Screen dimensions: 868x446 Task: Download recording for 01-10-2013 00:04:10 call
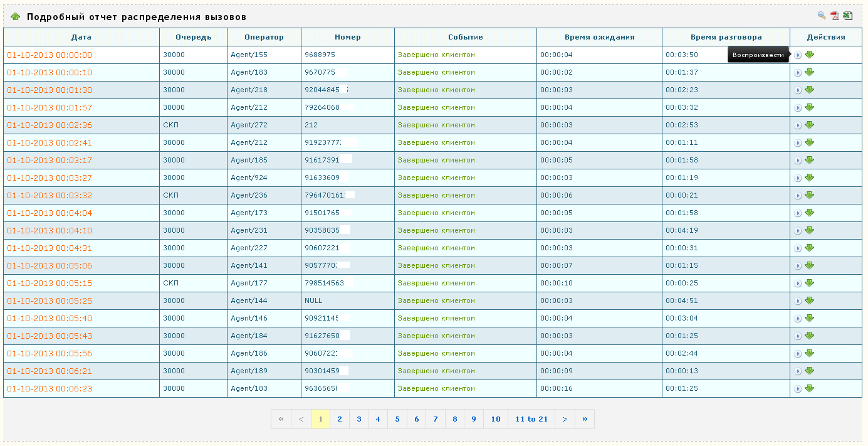point(809,230)
